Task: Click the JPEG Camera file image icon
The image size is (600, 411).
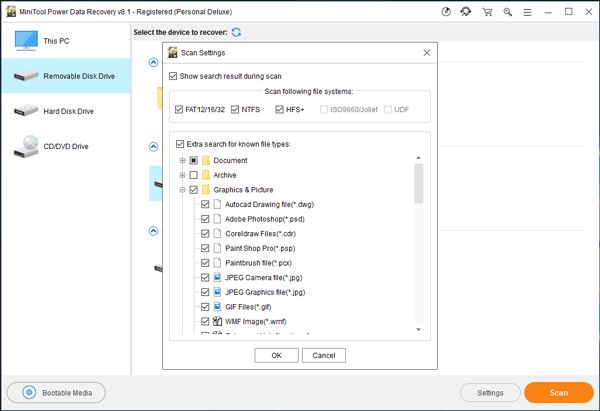Action: [217, 277]
